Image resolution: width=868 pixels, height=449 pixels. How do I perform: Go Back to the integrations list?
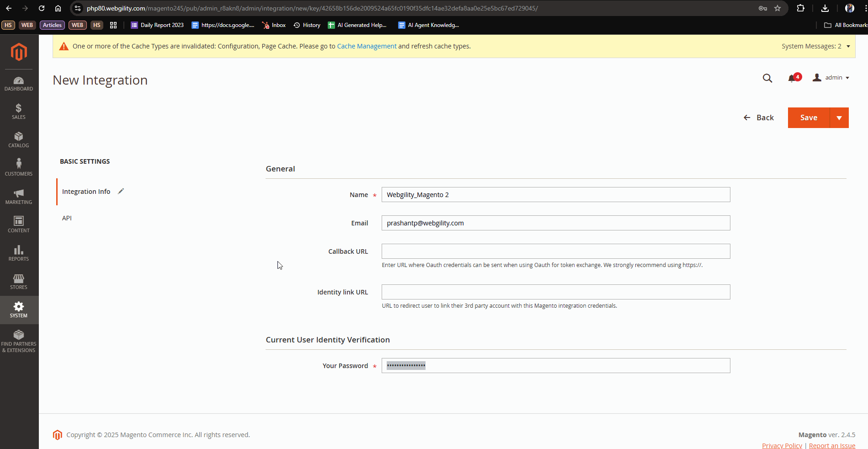click(759, 118)
